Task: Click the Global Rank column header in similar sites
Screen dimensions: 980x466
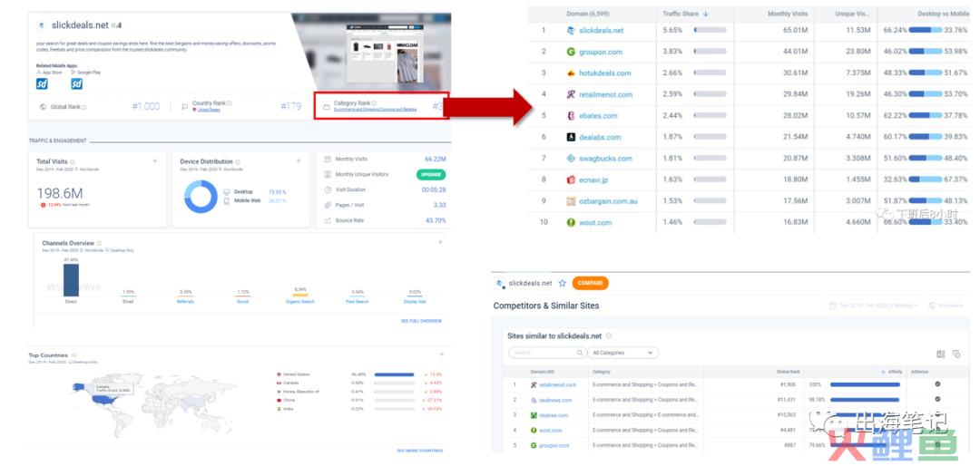Action: (x=788, y=372)
